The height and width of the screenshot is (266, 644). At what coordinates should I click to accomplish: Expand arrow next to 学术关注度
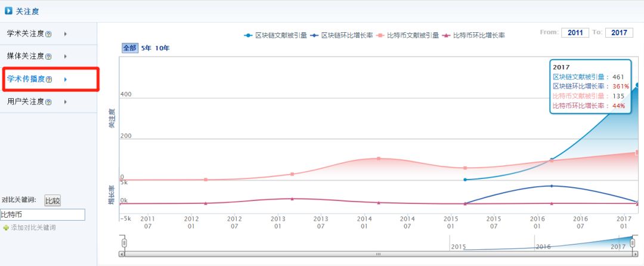click(66, 34)
